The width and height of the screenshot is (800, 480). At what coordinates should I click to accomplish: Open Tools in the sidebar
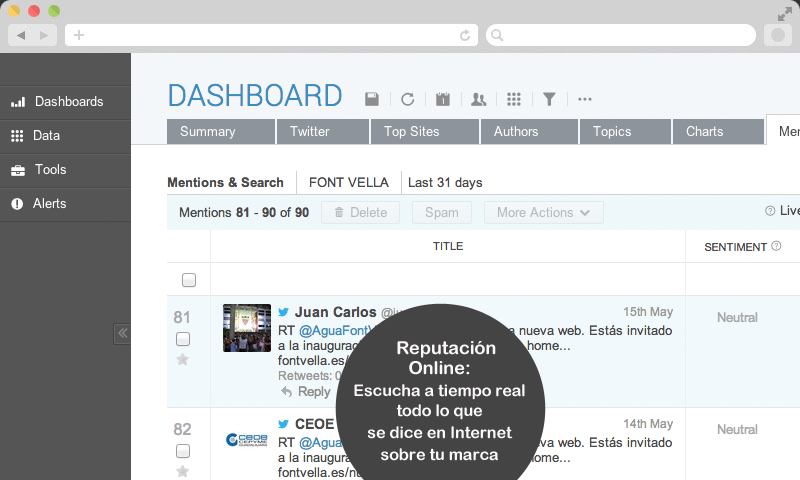65,170
